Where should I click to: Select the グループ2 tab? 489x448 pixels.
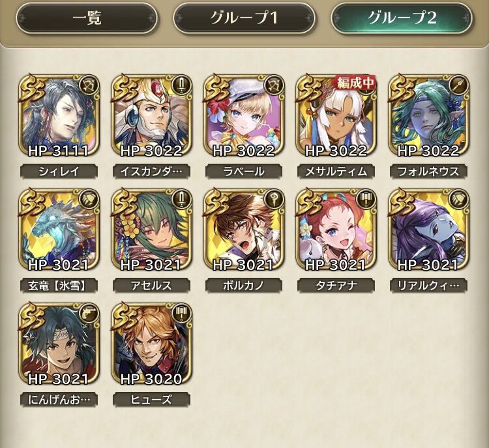pyautogui.click(x=402, y=18)
